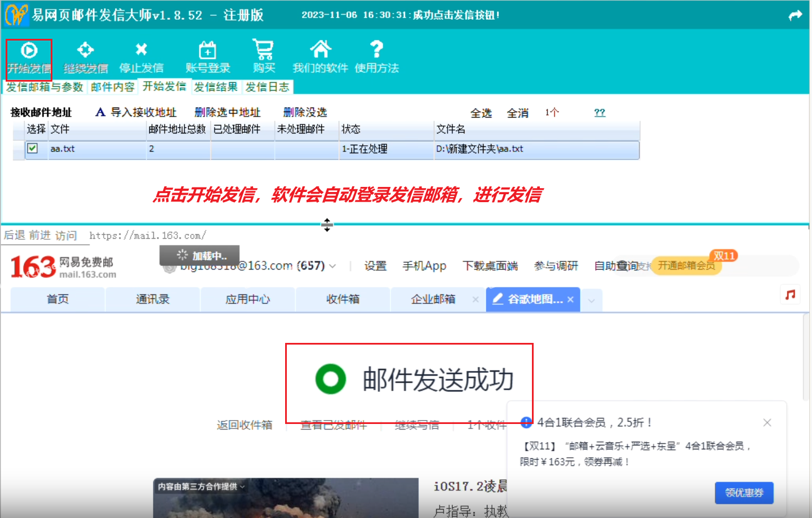
Task: Click 全消 deselect all
Action: (517, 113)
